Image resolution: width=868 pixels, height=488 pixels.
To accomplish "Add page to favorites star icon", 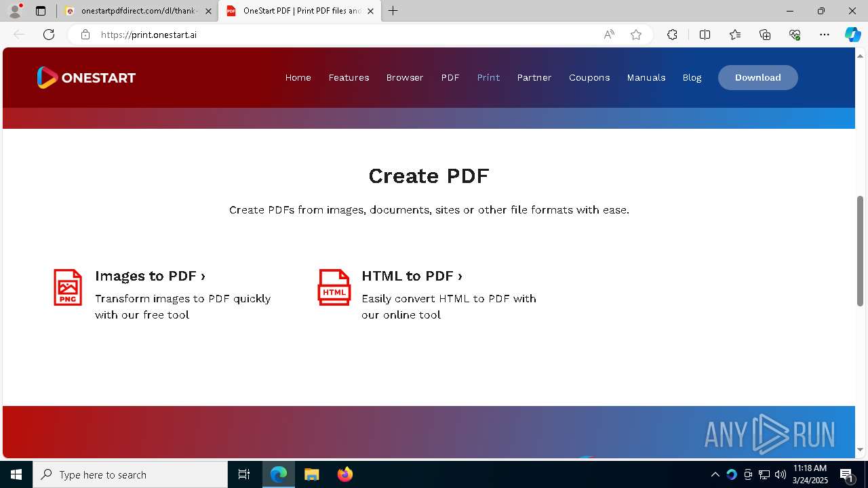I will pos(636,35).
